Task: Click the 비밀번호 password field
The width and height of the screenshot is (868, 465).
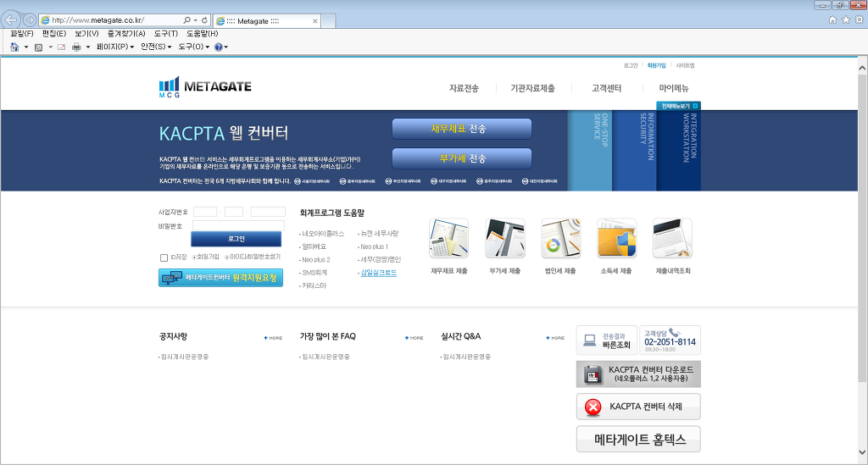Action: coord(238,225)
